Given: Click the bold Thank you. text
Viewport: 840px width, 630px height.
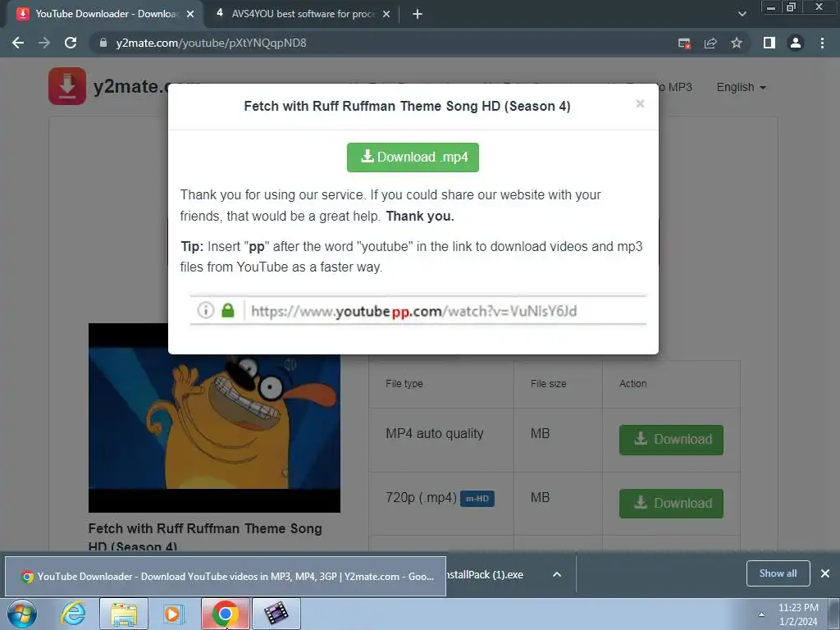Looking at the screenshot, I should coord(420,216).
